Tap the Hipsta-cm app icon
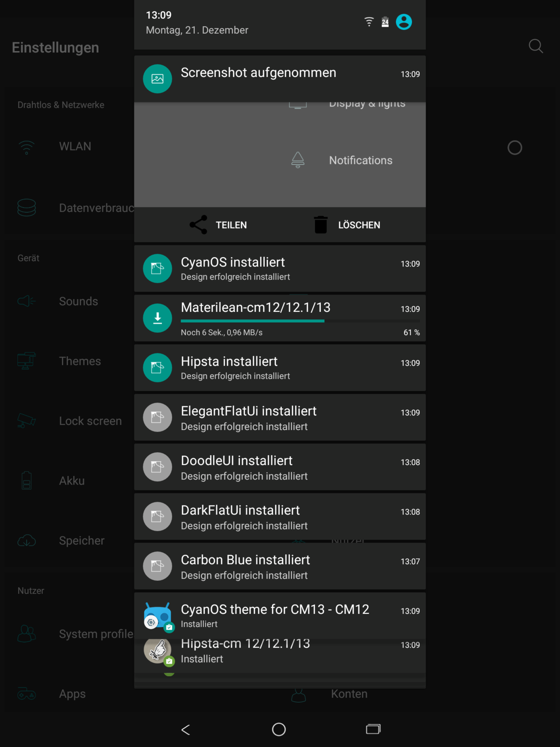Screen dimensions: 560x747 157,650
